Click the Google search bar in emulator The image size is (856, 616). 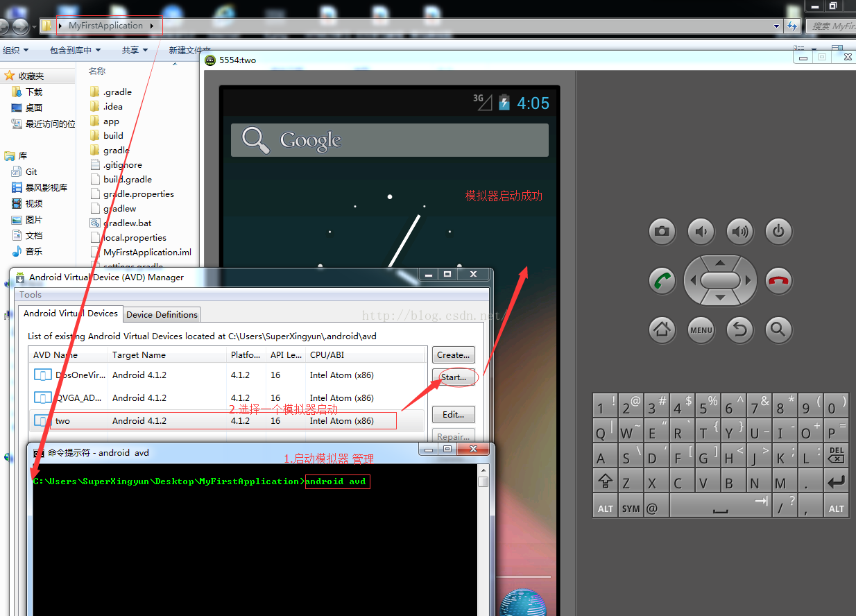389,140
